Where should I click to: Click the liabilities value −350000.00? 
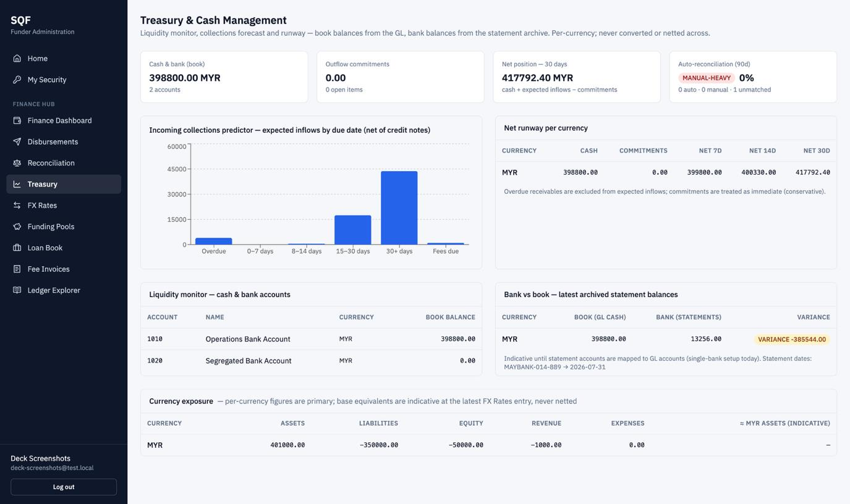pyautogui.click(x=379, y=445)
